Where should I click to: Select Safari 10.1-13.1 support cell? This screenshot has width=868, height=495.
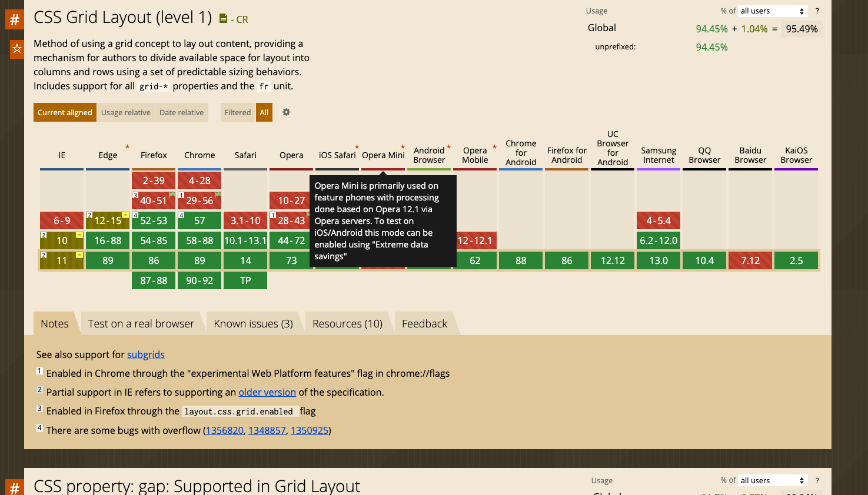pyautogui.click(x=245, y=240)
